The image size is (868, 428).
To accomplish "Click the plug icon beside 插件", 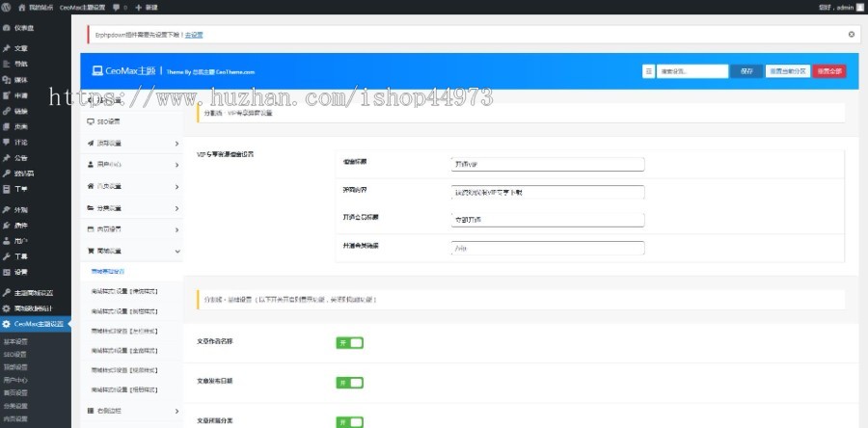I will click(6, 225).
